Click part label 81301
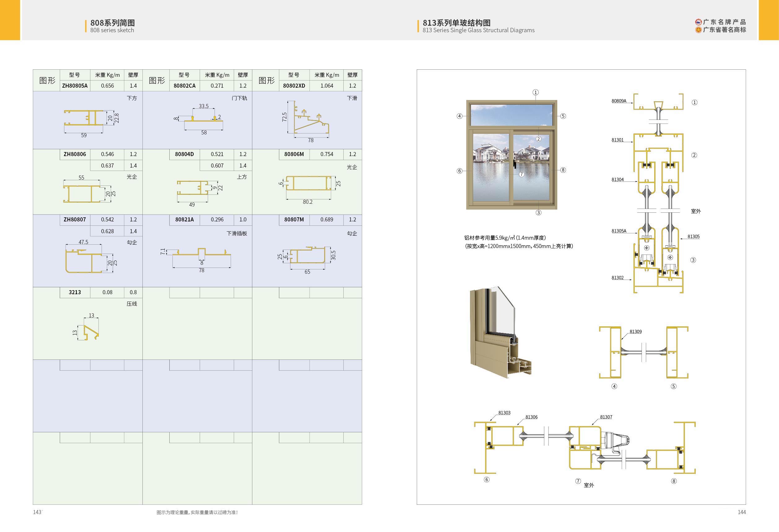This screenshot has height=532, width=779. click(x=617, y=140)
